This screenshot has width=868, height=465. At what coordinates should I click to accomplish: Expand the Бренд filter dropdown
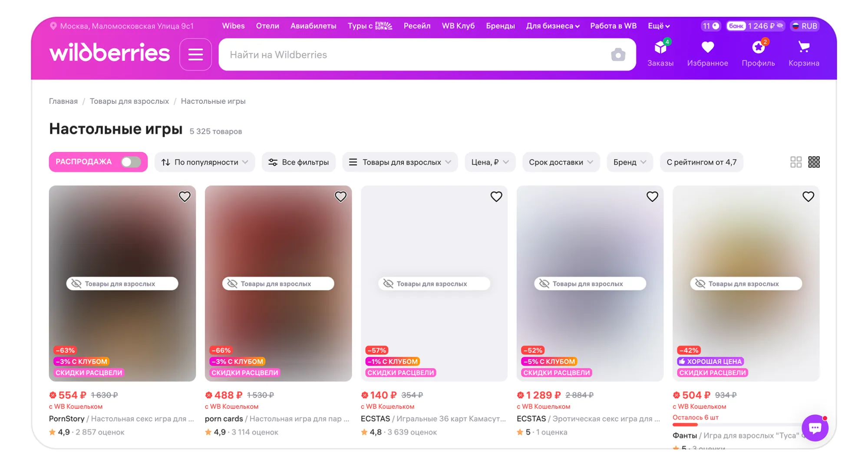point(630,162)
